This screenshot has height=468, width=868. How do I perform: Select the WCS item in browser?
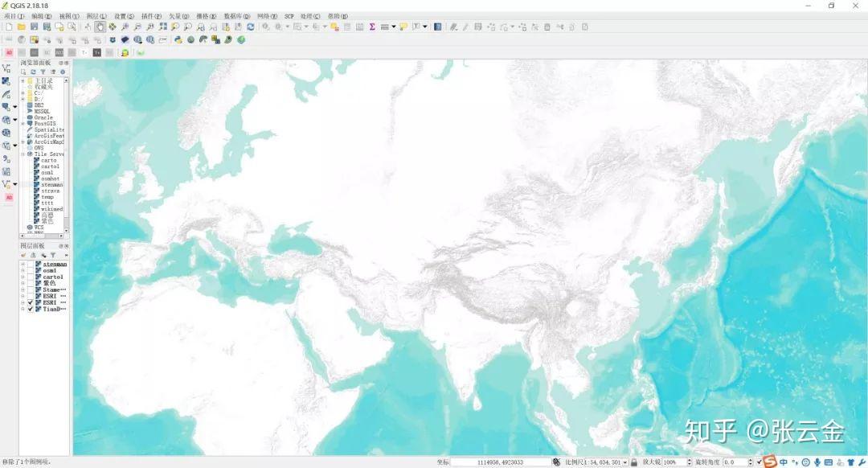point(39,227)
